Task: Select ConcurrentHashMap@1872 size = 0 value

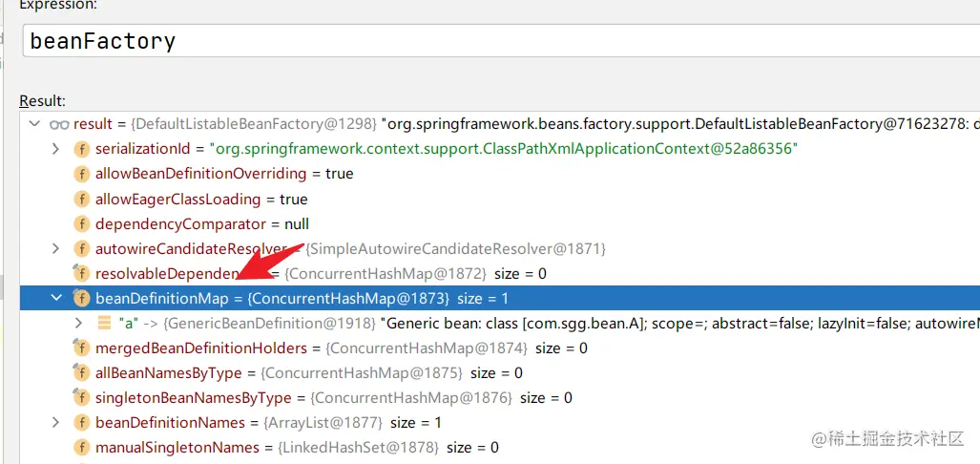Action: (416, 274)
